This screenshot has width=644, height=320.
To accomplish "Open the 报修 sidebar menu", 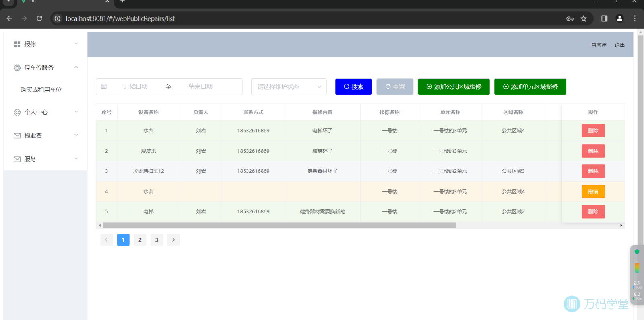I will click(45, 44).
